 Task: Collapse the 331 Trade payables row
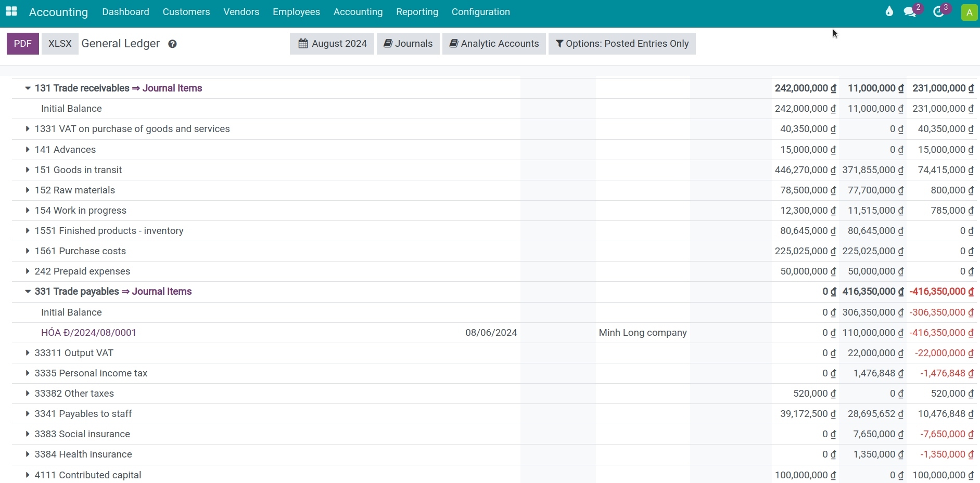tap(28, 292)
